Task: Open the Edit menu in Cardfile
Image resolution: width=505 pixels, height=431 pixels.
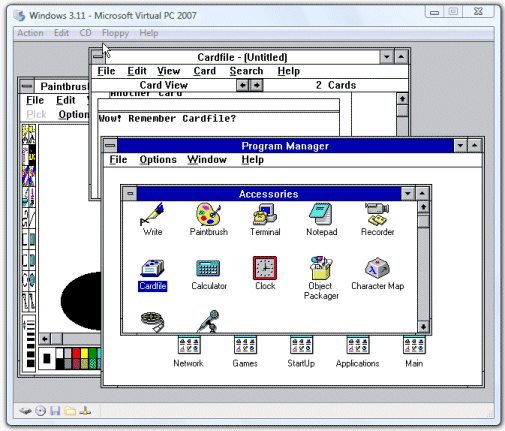Action: click(137, 71)
